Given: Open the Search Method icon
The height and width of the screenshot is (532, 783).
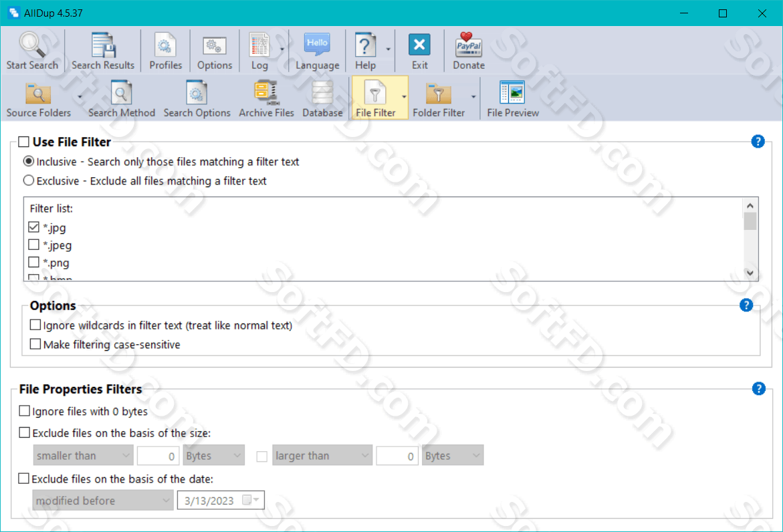Looking at the screenshot, I should pyautogui.click(x=121, y=93).
